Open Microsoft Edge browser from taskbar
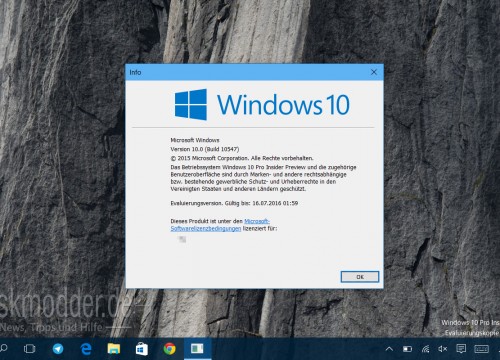The width and height of the screenshot is (500, 360). (86, 349)
